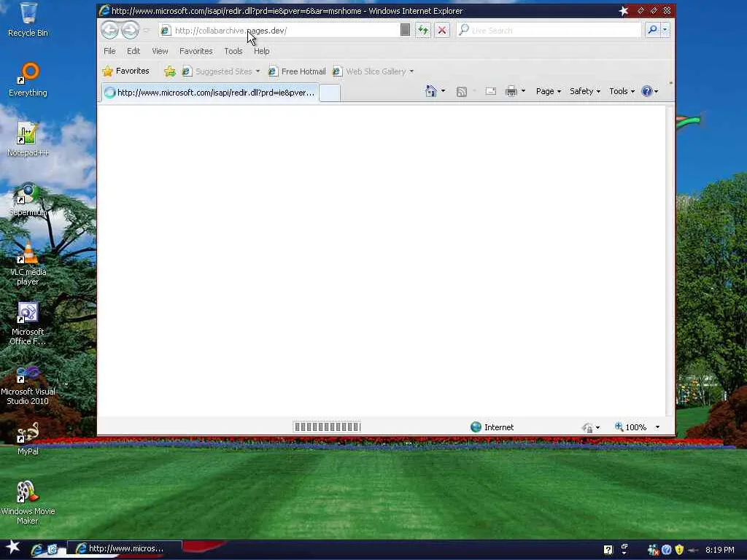Open the Safety command menu
This screenshot has height=560, width=747.
(x=584, y=91)
